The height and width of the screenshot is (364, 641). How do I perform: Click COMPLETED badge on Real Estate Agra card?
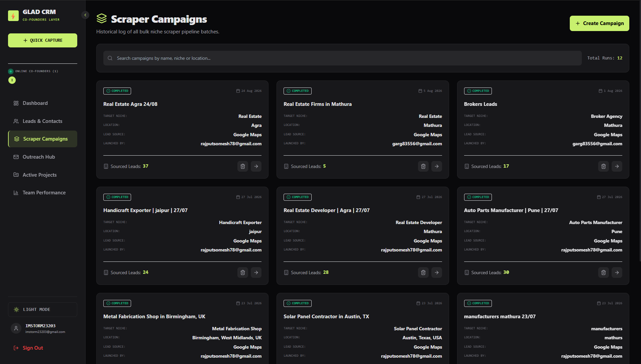point(117,91)
